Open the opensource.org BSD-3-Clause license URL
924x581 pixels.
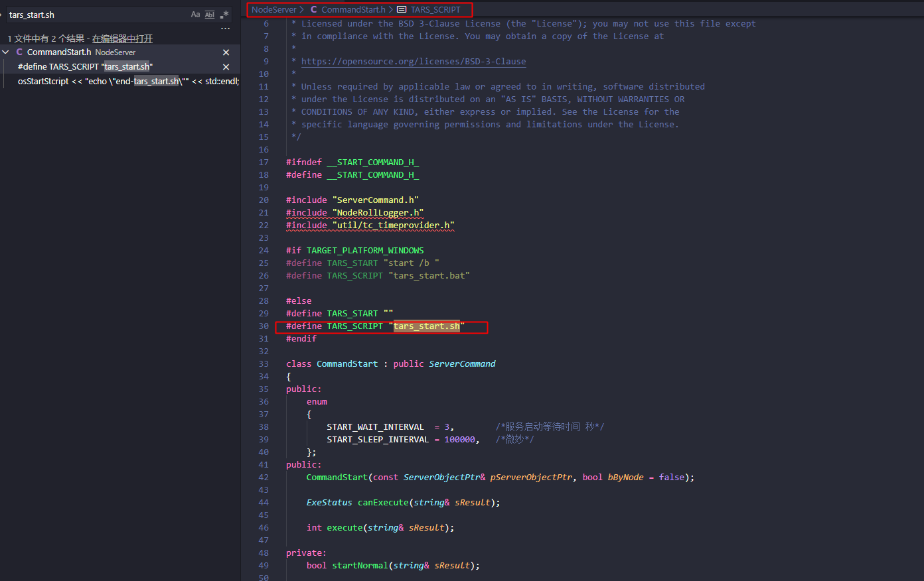414,62
